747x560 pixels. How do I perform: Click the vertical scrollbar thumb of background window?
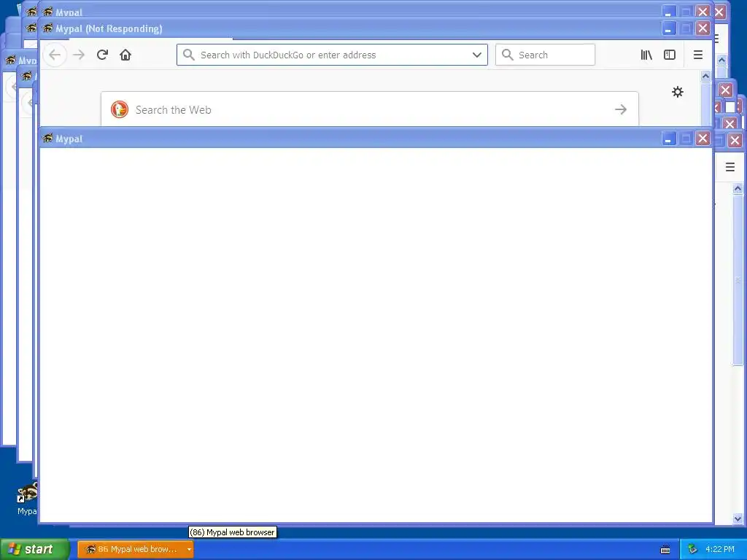738,280
